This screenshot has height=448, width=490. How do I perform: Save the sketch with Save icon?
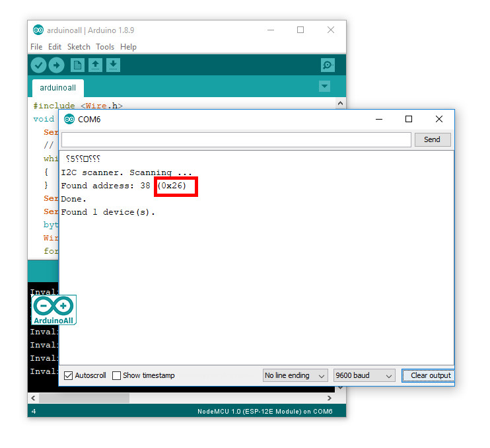tap(113, 65)
